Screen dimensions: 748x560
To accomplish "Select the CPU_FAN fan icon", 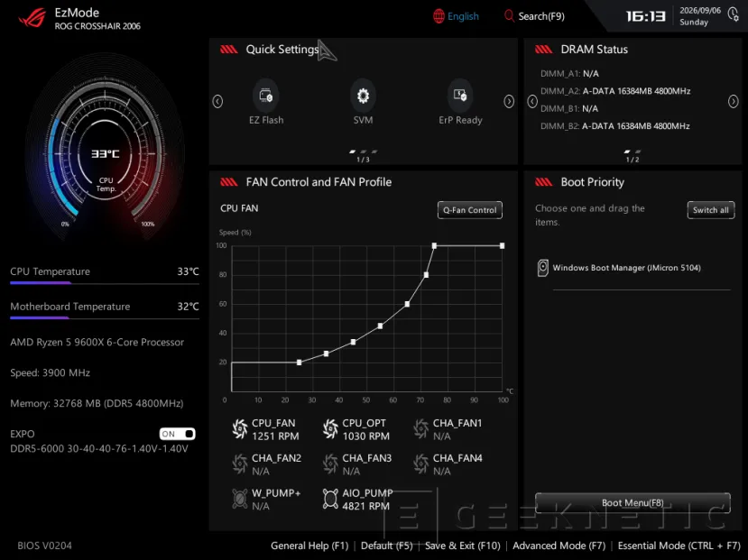I will [239, 429].
